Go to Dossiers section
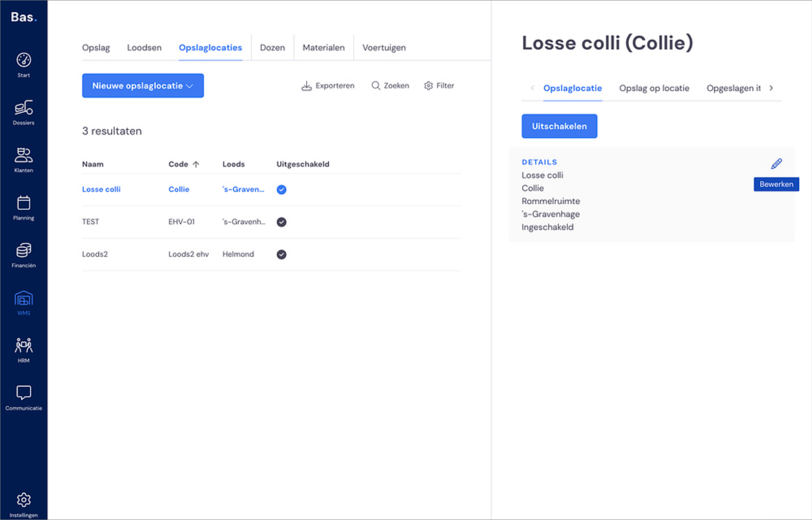812x520 pixels. [x=24, y=113]
